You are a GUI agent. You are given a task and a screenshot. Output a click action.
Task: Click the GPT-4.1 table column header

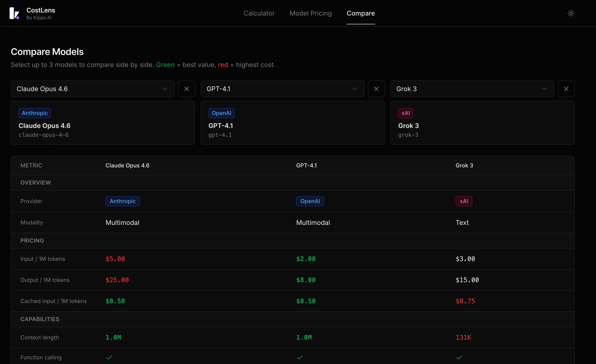point(306,165)
